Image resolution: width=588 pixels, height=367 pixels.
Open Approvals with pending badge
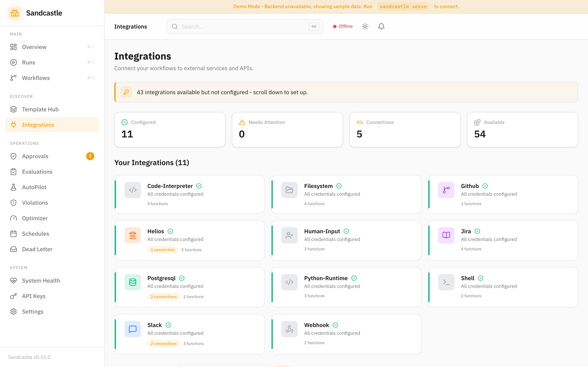[x=35, y=156]
